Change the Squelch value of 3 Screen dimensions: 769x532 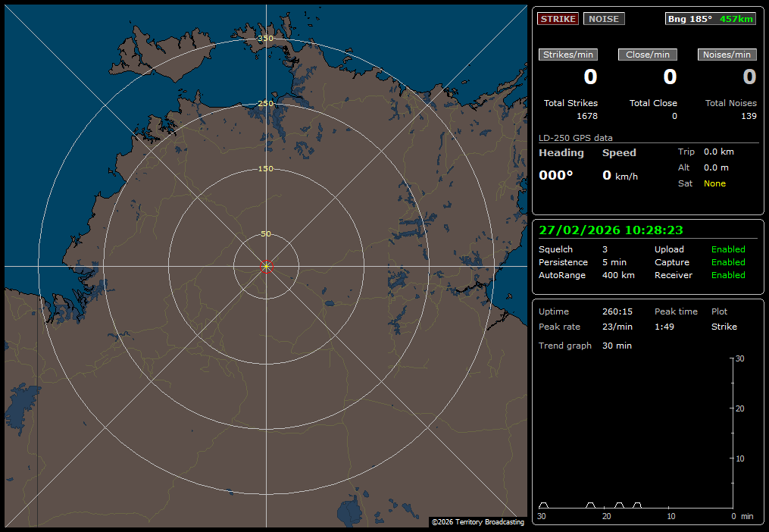(x=605, y=249)
